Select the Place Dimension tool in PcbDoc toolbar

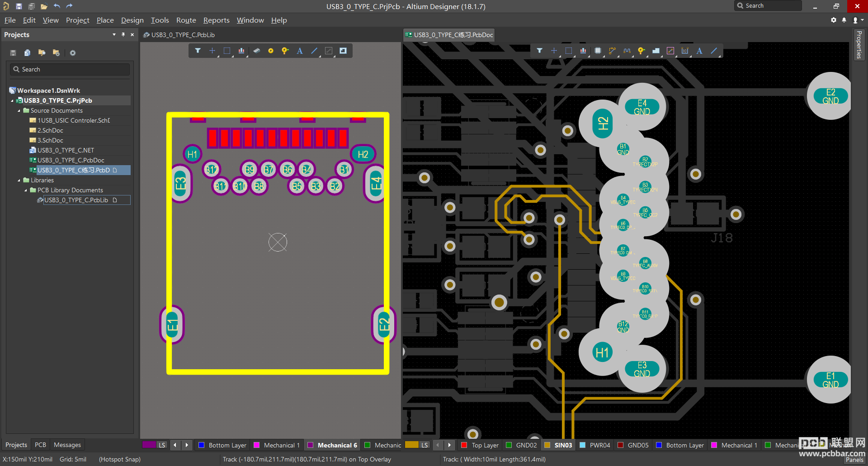point(685,51)
